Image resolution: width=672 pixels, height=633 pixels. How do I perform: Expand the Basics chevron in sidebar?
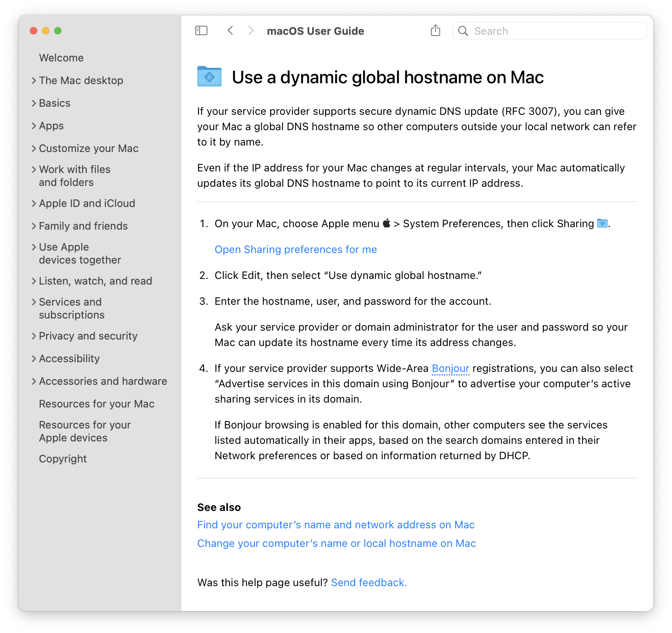[34, 103]
